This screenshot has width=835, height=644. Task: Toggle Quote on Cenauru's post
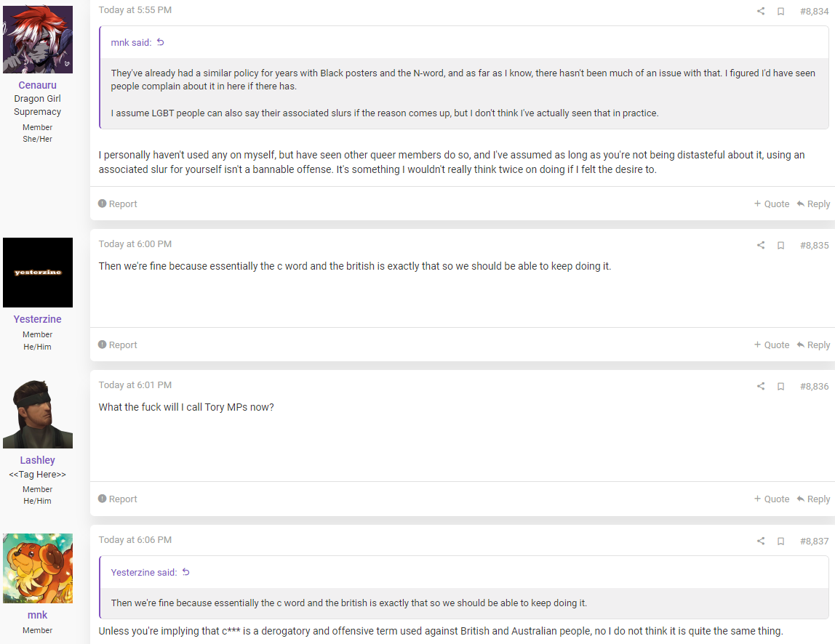(x=772, y=204)
